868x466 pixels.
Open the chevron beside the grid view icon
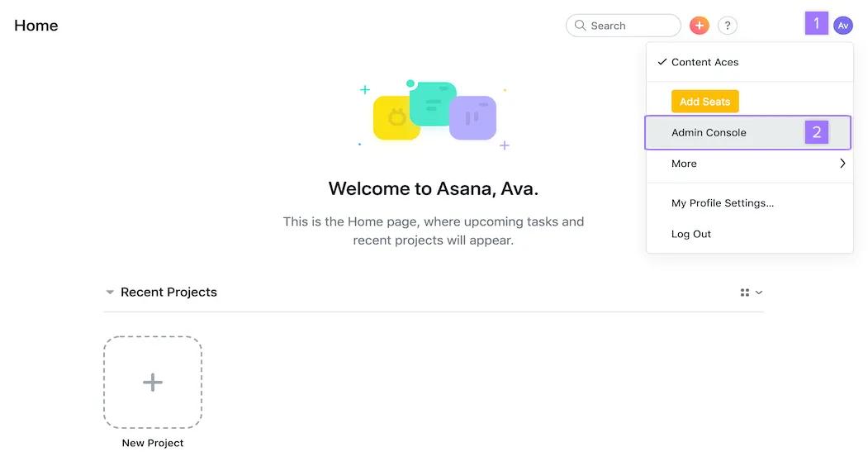click(759, 292)
